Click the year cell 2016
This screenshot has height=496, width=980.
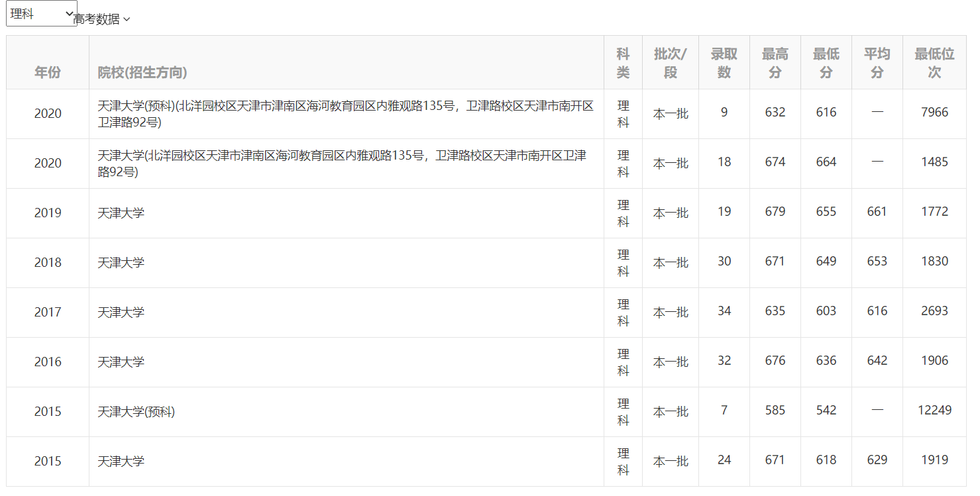(48, 362)
